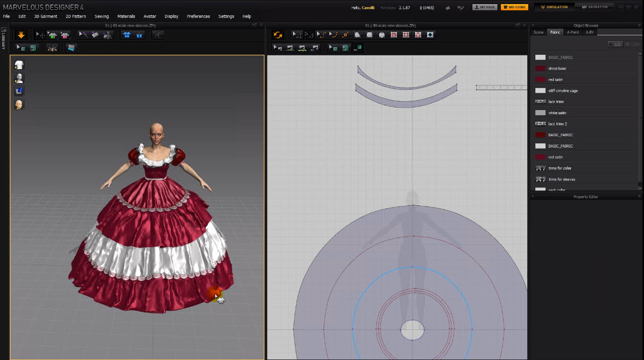Select the 2D Transform Pattern tool
The image size is (644, 360).
(x=297, y=35)
